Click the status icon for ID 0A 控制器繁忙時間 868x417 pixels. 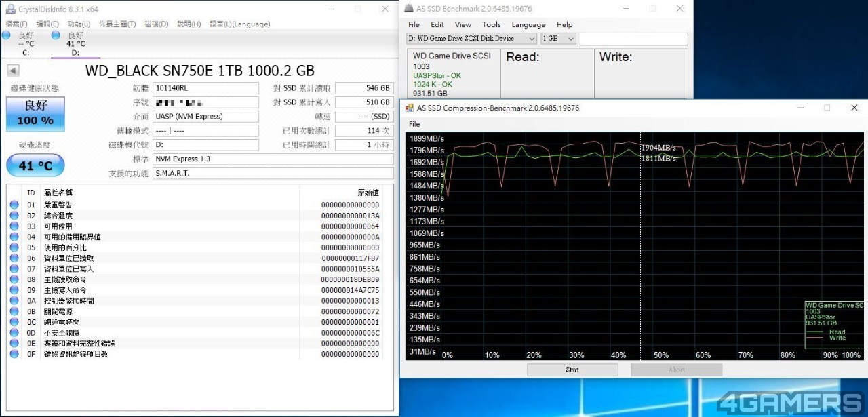click(x=14, y=300)
